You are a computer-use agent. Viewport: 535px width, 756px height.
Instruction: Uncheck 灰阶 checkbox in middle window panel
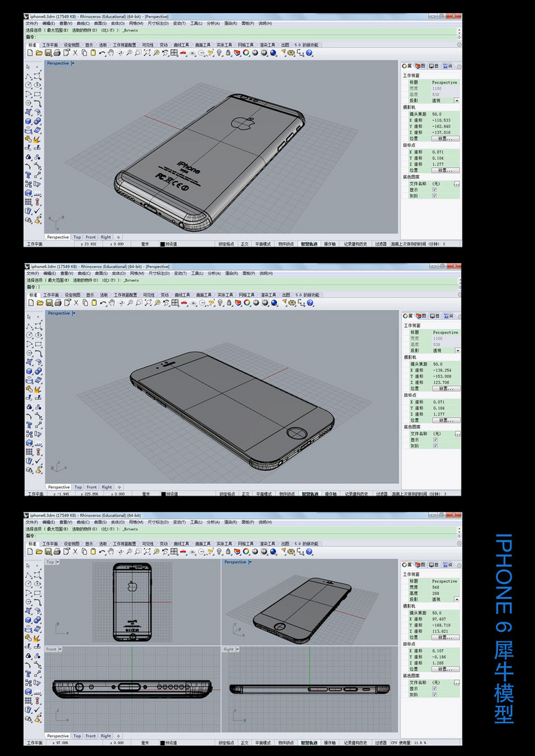[x=436, y=446]
